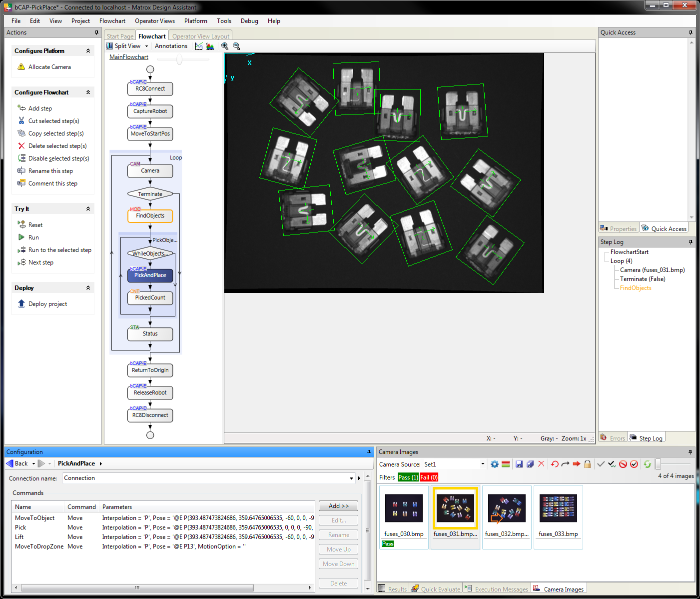Adjust the flowchart zoom slider

click(179, 59)
